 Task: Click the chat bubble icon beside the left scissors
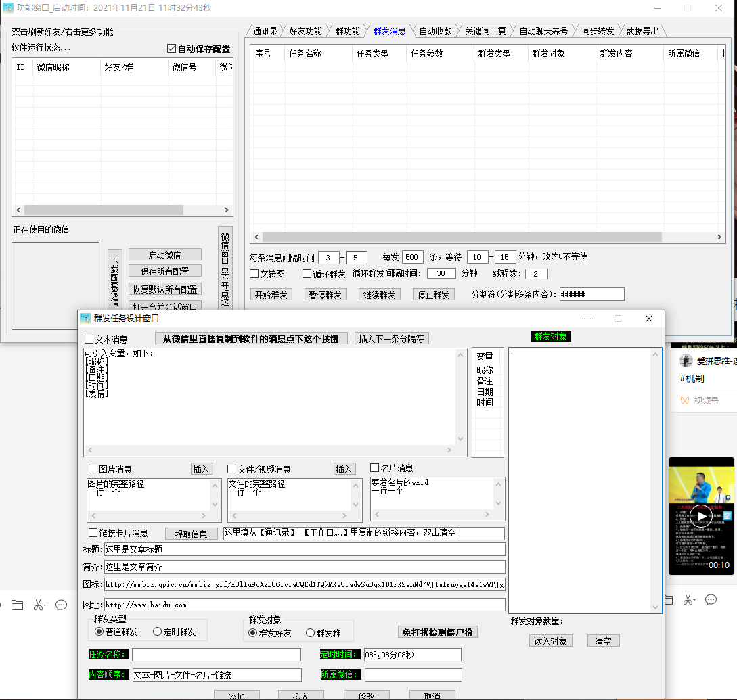tap(61, 604)
